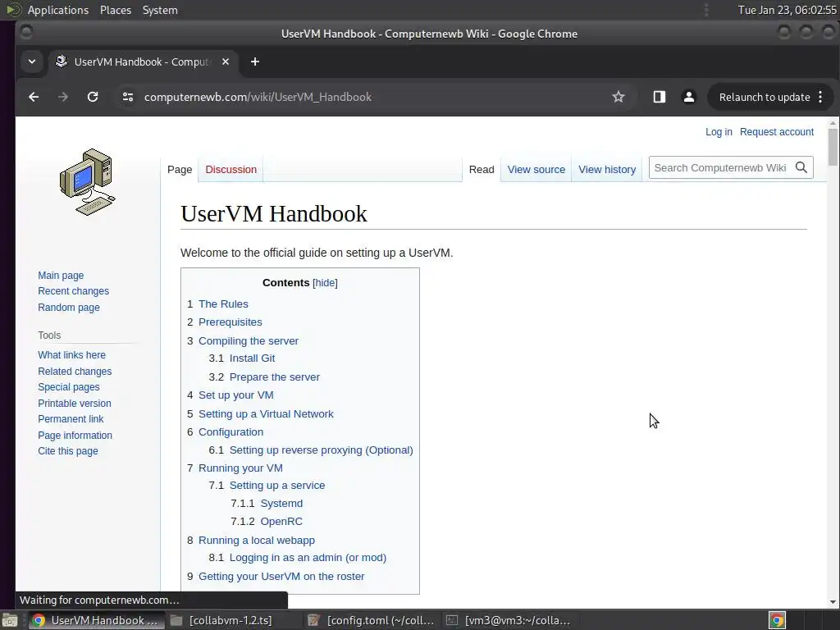Click the wiki search magnifier icon
Image resolution: width=840 pixels, height=630 pixels.
[801, 167]
